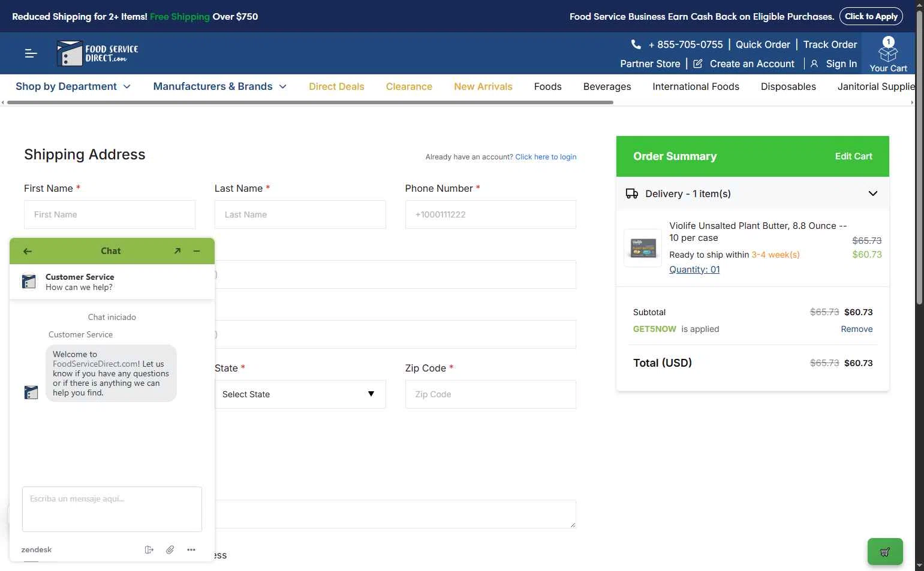
Task: Click the Zip Code field
Action: (490, 394)
